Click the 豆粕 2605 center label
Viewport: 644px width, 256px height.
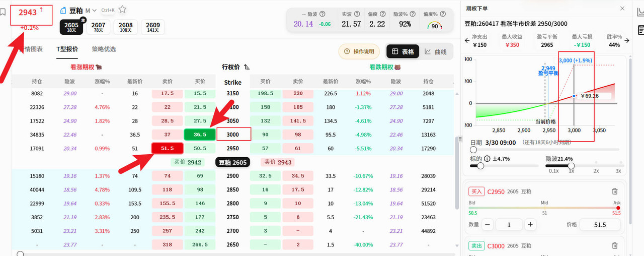[232, 162]
